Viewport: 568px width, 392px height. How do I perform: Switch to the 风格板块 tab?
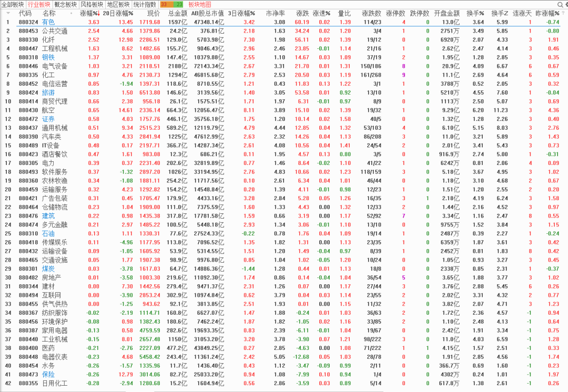coord(92,4)
